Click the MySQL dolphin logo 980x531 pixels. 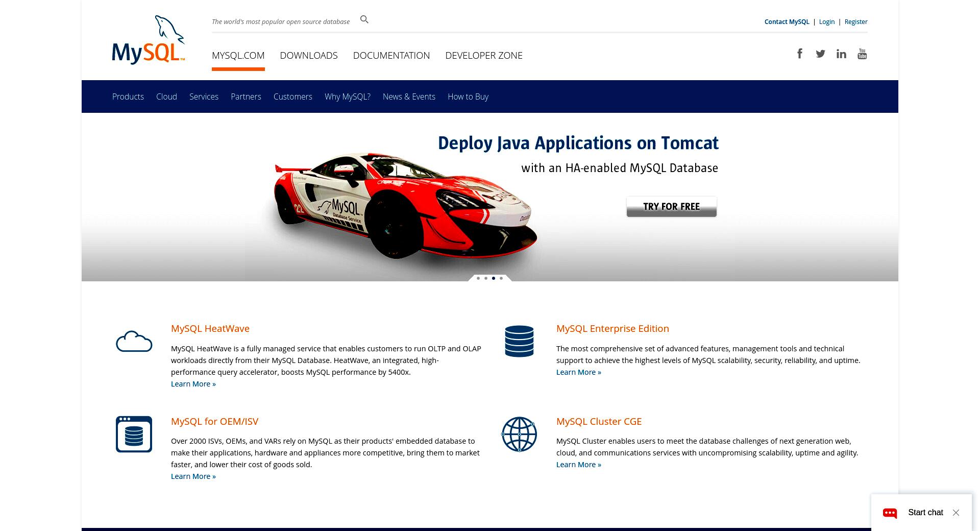click(149, 39)
